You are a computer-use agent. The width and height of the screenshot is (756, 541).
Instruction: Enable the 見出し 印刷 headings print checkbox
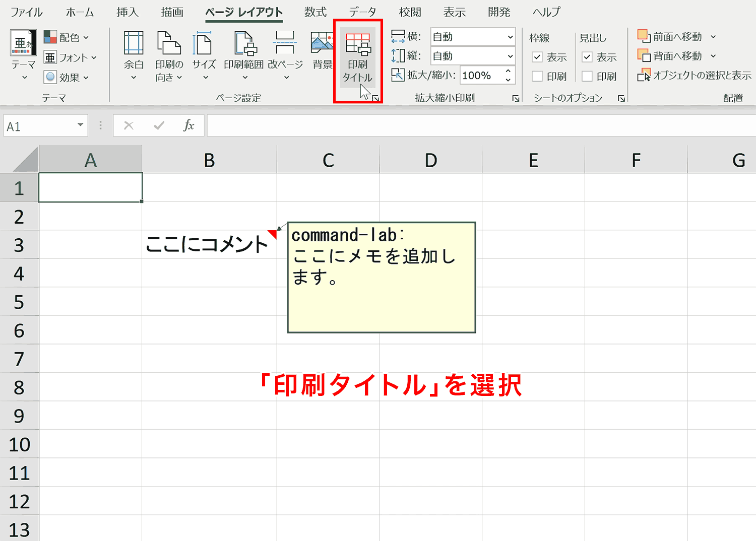tap(587, 76)
